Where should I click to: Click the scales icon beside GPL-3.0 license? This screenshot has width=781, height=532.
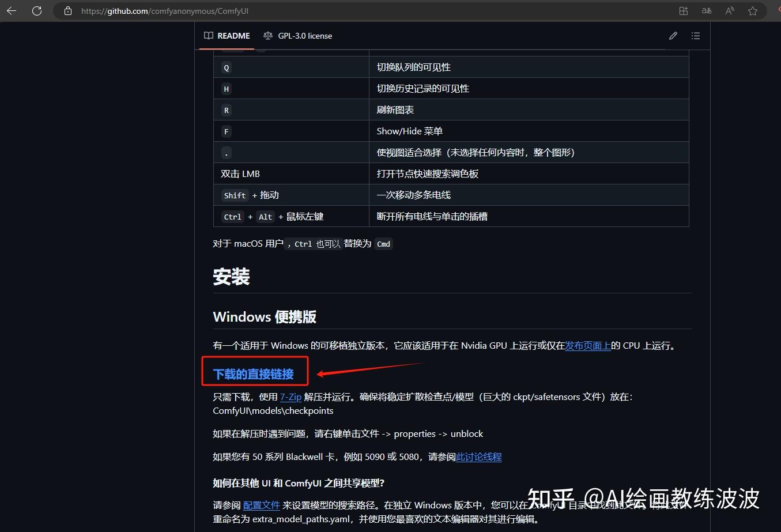pos(267,35)
